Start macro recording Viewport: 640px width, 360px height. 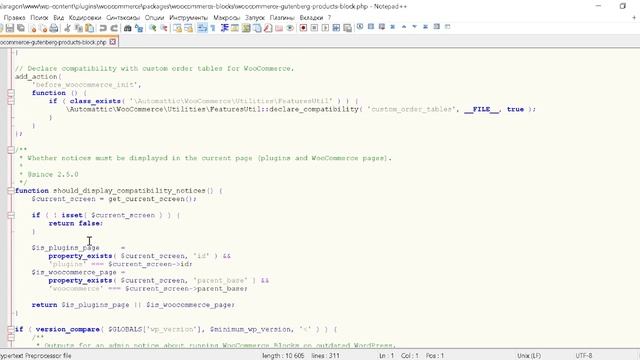[x=303, y=28]
